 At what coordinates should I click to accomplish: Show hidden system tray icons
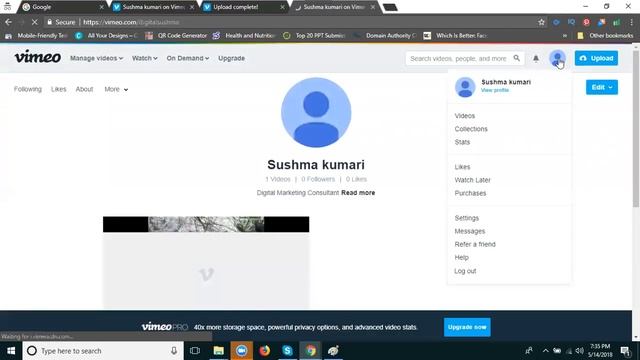click(545, 351)
